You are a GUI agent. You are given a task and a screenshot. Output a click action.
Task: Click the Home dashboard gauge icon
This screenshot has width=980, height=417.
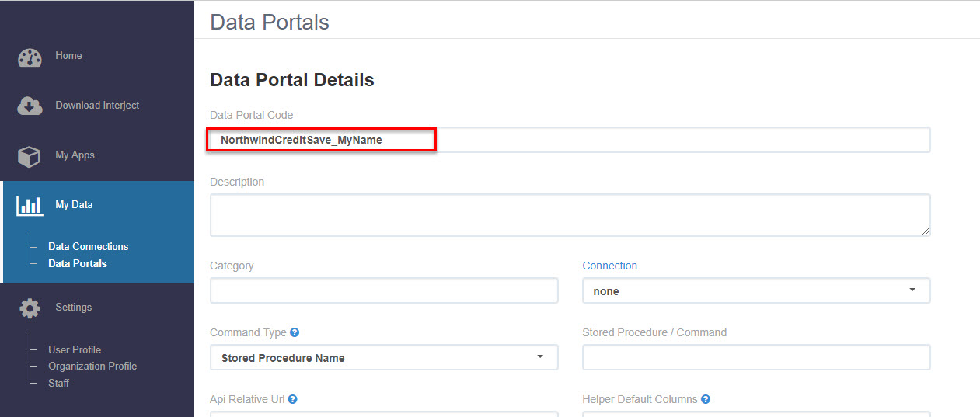tap(30, 58)
